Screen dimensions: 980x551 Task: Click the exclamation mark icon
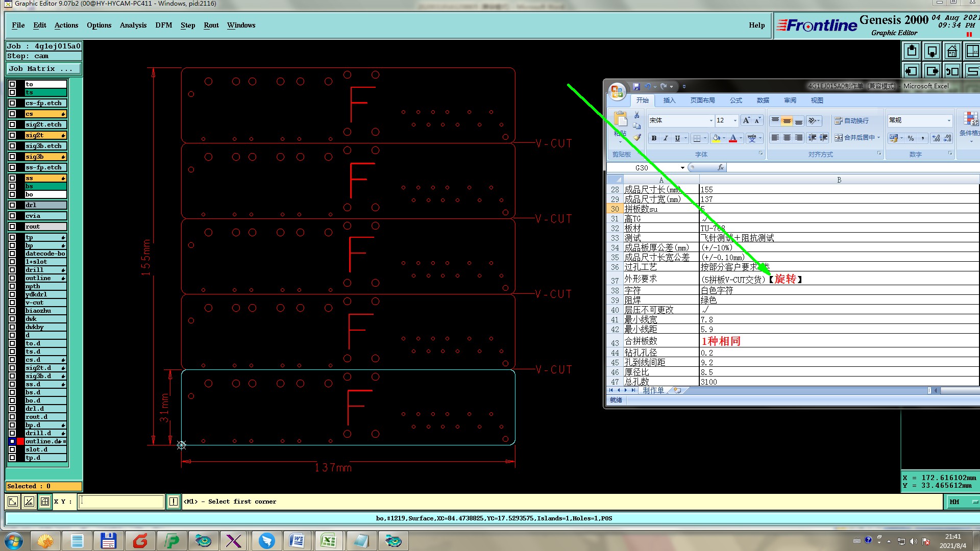[x=174, y=502]
